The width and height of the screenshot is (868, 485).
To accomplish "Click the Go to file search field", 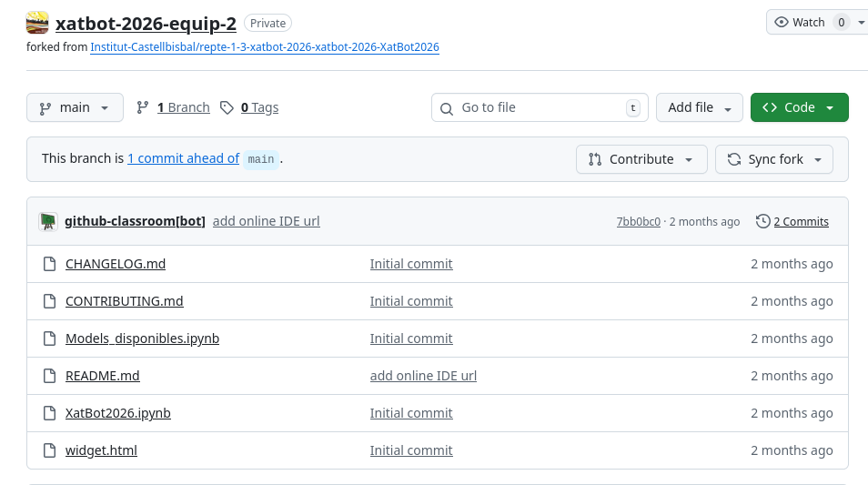I will click(x=537, y=107).
